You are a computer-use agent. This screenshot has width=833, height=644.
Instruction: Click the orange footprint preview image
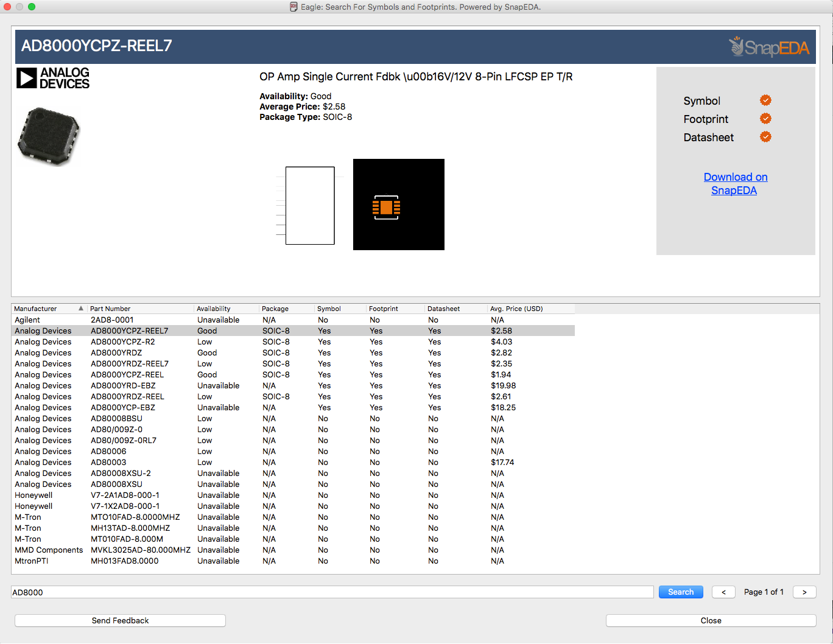(398, 205)
